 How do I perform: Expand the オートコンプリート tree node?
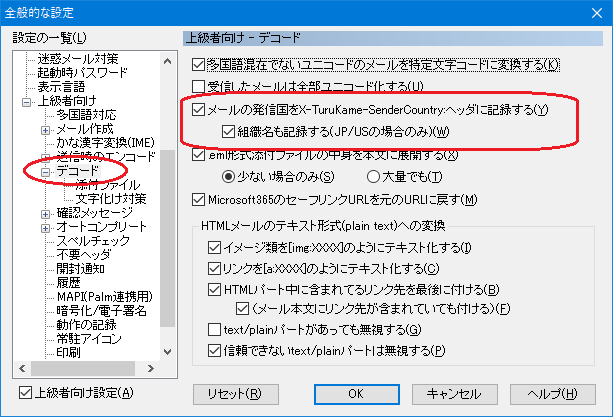pos(45,228)
